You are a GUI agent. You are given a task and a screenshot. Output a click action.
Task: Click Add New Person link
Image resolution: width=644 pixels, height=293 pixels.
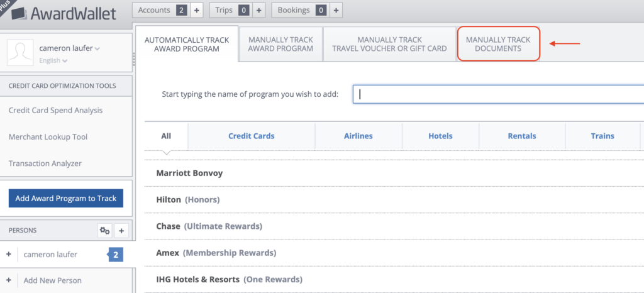click(53, 280)
